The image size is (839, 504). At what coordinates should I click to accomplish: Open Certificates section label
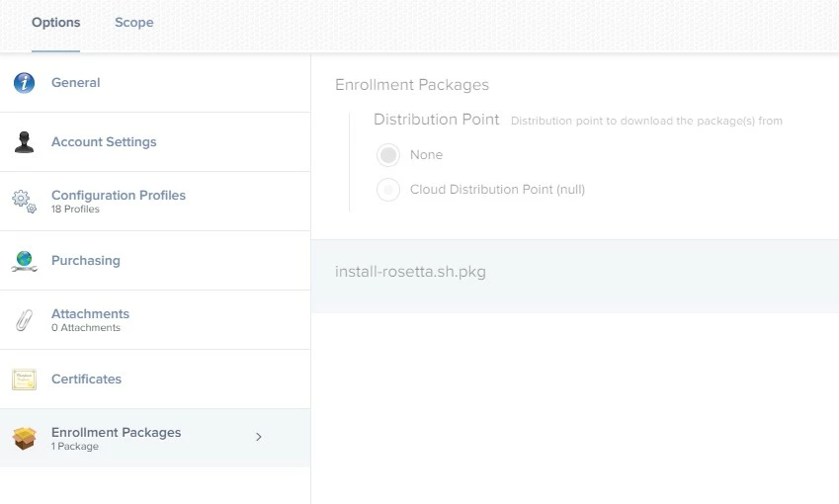[x=86, y=379]
